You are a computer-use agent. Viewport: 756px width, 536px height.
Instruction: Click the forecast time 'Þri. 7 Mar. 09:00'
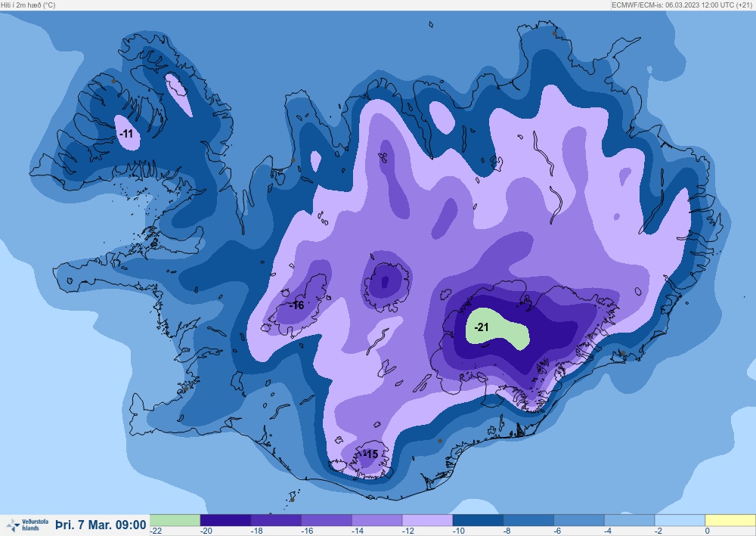coord(101,525)
